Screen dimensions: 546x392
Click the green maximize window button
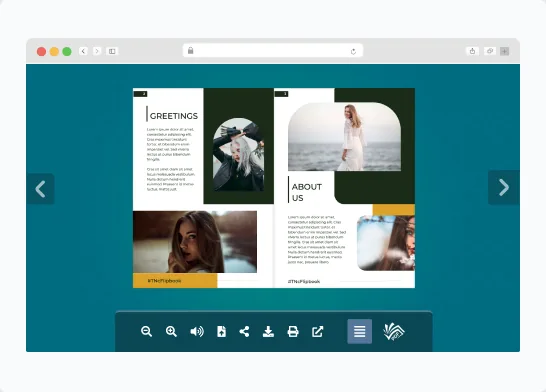pyautogui.click(x=67, y=52)
